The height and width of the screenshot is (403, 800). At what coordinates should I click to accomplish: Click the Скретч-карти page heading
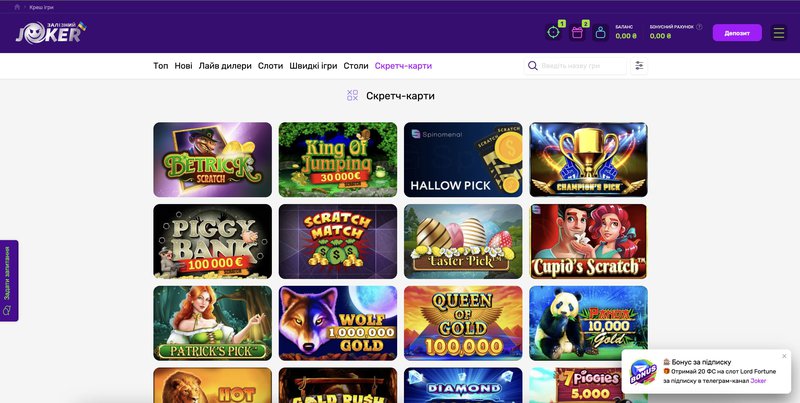coord(401,96)
